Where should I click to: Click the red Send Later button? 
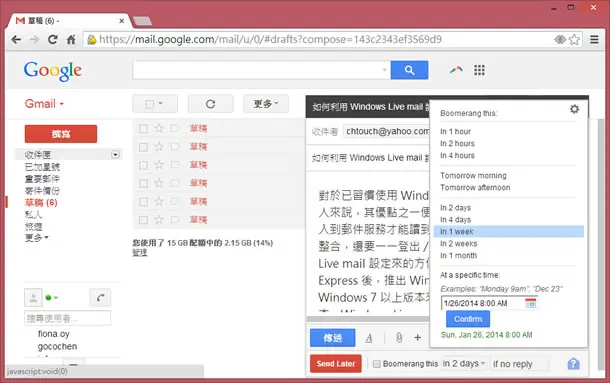click(x=336, y=364)
